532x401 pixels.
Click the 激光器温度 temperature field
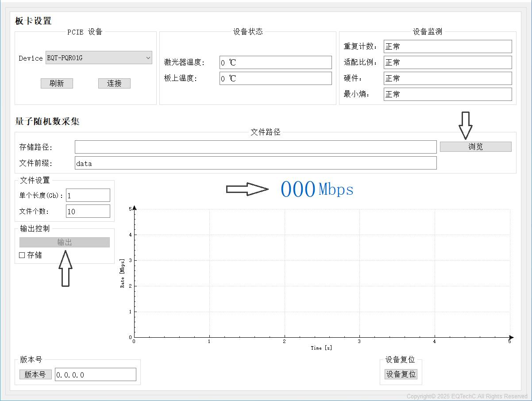coord(275,62)
